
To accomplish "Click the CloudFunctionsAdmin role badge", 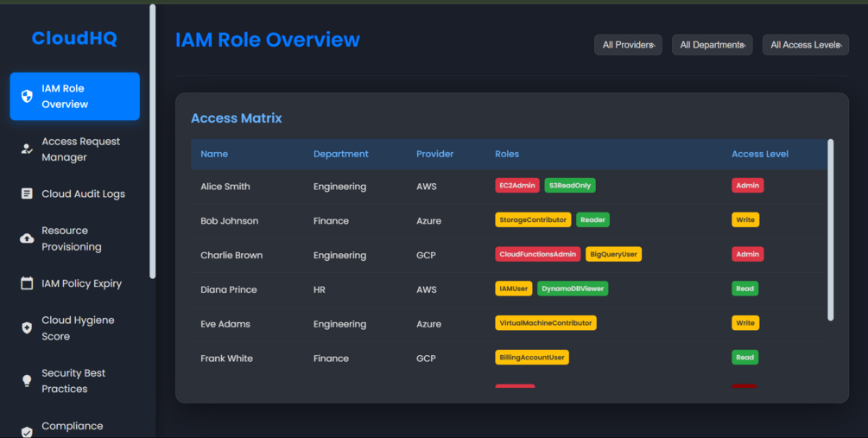I will point(537,254).
